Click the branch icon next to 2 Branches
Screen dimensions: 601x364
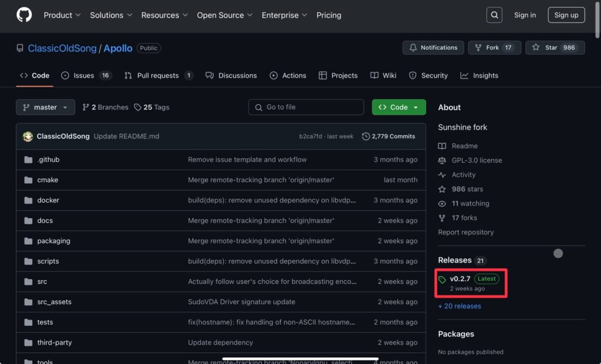coord(86,107)
